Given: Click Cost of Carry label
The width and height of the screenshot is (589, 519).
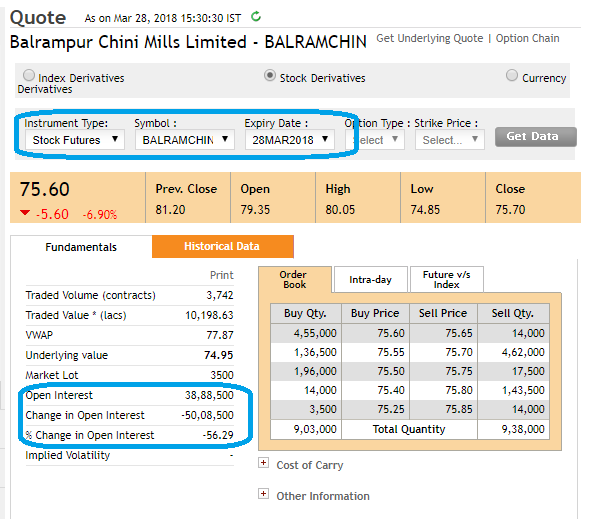Looking at the screenshot, I should tap(310, 465).
